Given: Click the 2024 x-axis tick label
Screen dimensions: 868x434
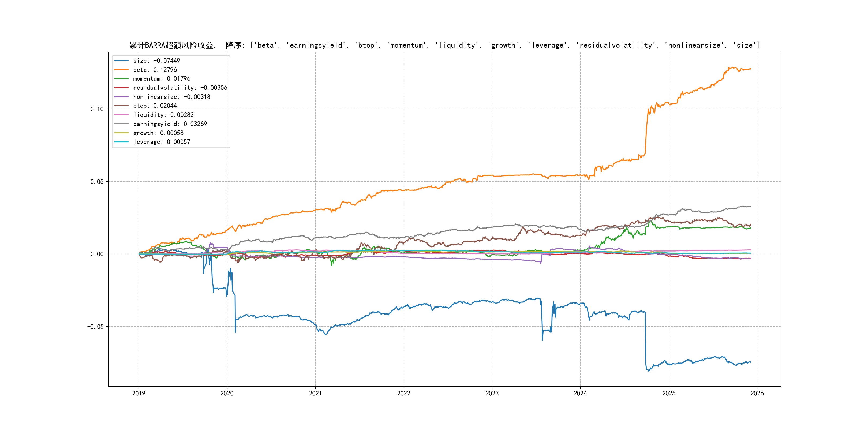Looking at the screenshot, I should click(580, 393).
